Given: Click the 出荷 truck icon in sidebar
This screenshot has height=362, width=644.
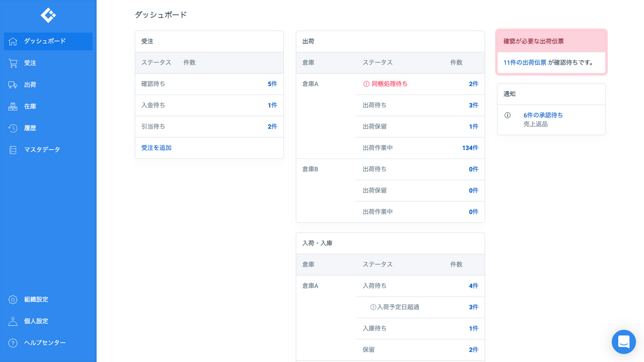Looking at the screenshot, I should tap(13, 84).
